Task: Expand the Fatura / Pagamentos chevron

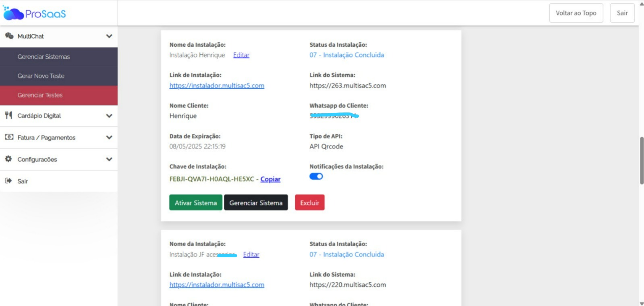Action: tap(109, 137)
